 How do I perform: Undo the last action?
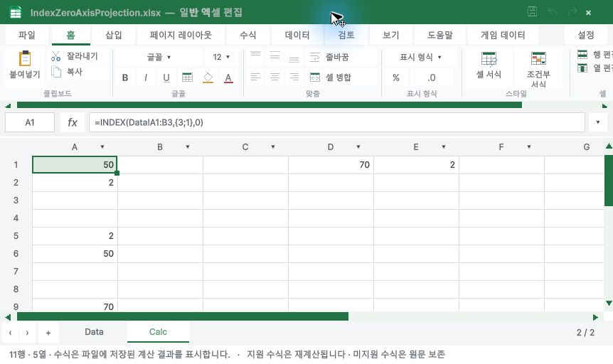click(x=553, y=12)
